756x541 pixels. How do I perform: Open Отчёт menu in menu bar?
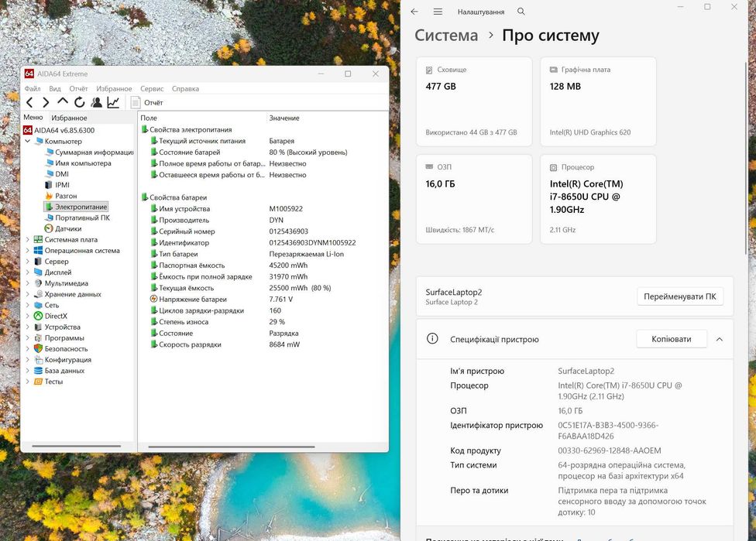[x=78, y=89]
